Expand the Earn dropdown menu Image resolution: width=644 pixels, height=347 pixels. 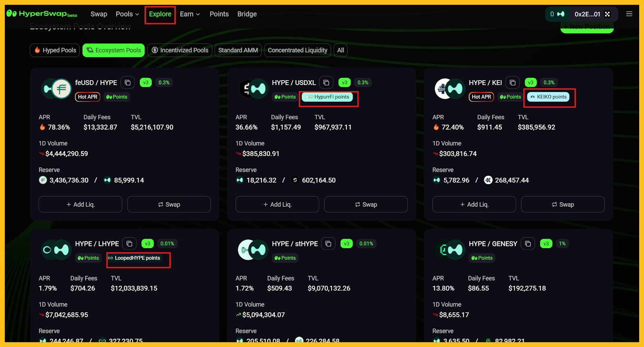click(190, 14)
